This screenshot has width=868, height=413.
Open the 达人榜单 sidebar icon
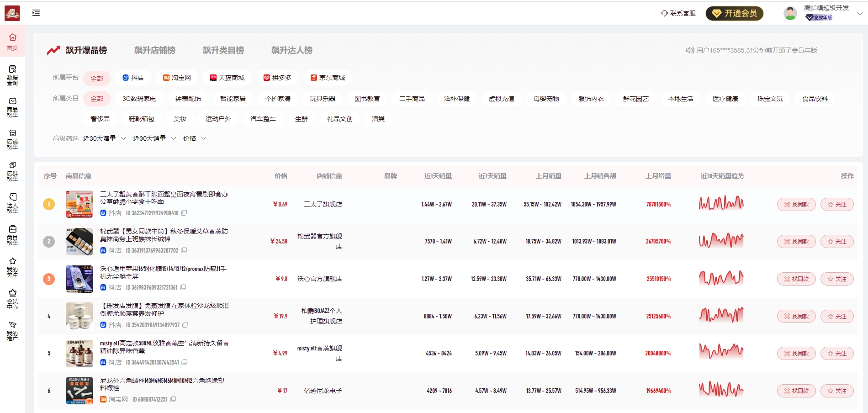pyautogui.click(x=12, y=201)
